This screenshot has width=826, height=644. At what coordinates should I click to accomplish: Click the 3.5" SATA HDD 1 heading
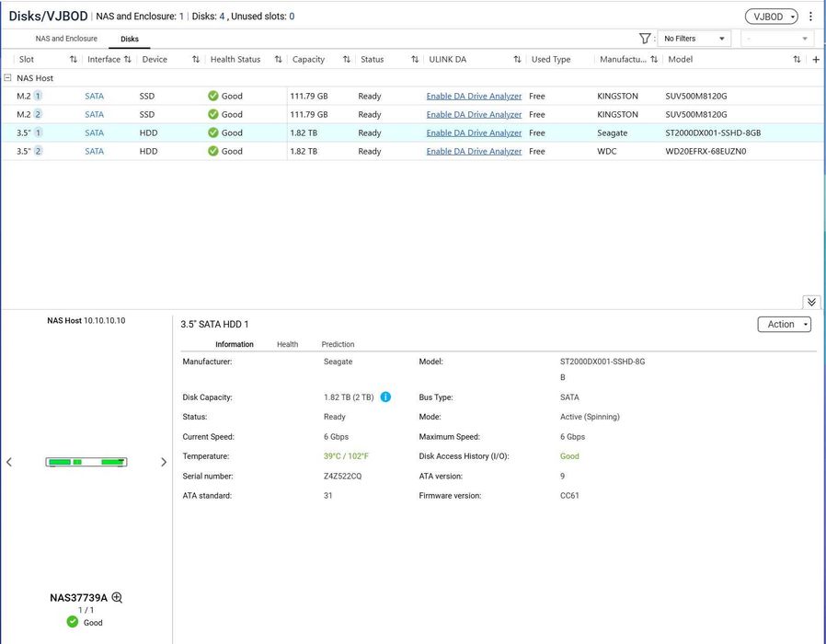tap(214, 324)
